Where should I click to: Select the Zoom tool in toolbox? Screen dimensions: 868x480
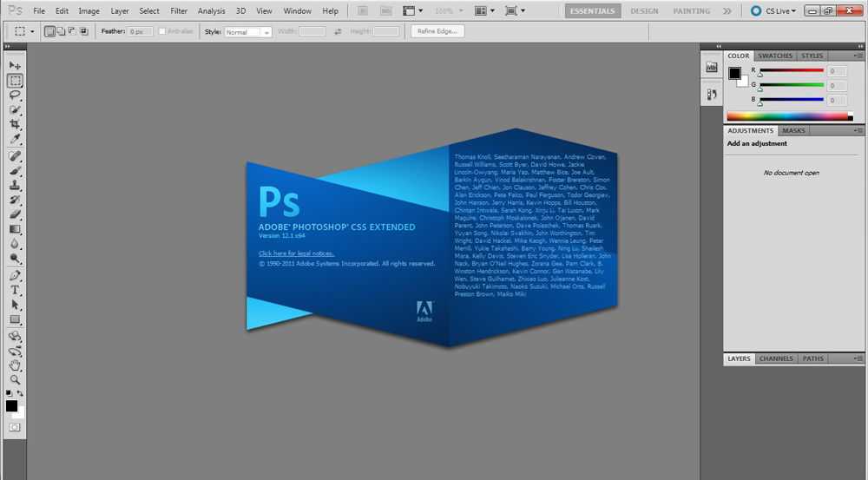(x=15, y=380)
